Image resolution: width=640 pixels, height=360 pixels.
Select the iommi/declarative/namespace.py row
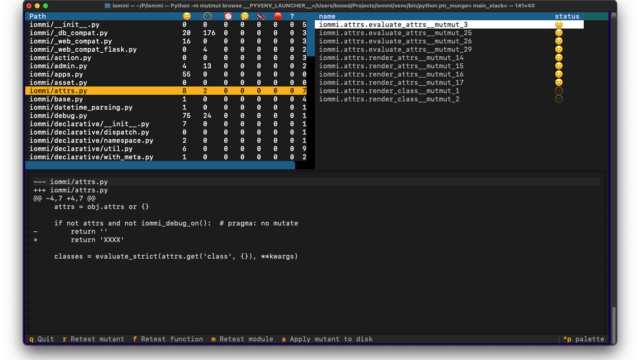166,140
